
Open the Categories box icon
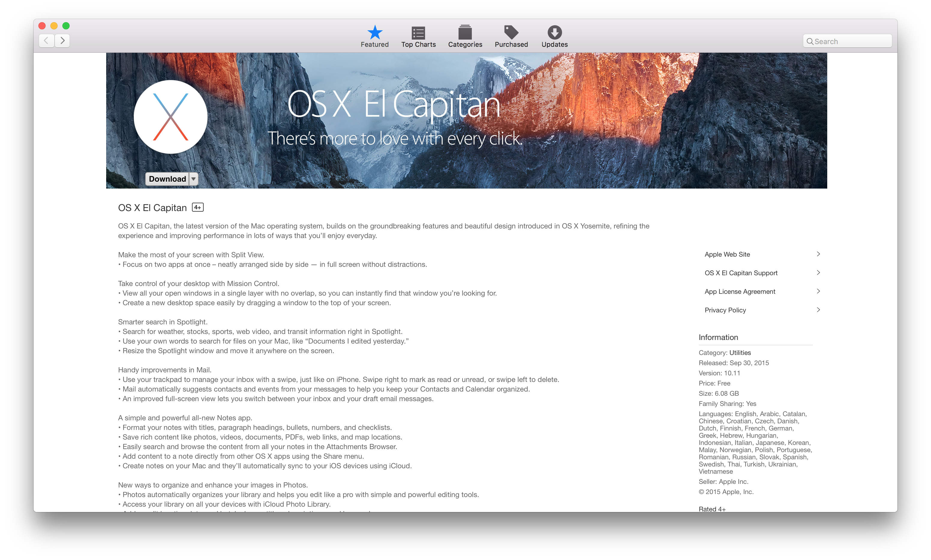[x=465, y=32]
